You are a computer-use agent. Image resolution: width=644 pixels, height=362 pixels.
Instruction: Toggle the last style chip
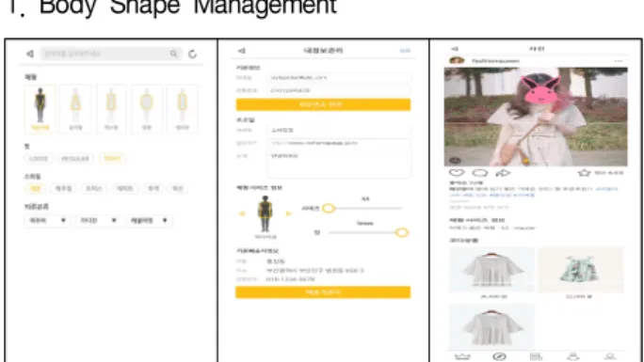[x=177, y=189]
